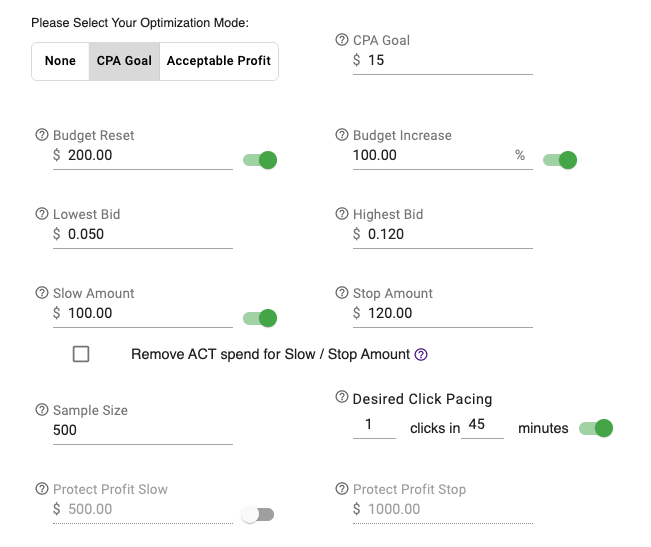
Task: Enable the Protect Profit Slow toggle
Action: tap(258, 514)
